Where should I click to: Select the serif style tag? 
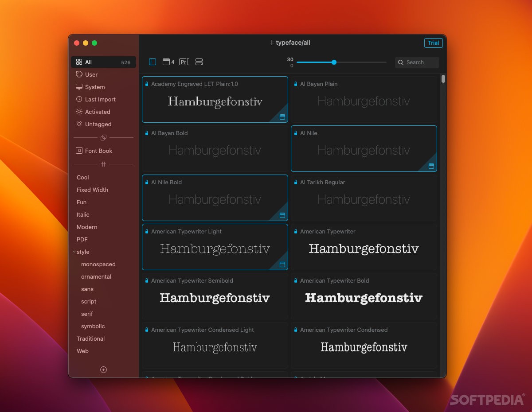tap(87, 314)
